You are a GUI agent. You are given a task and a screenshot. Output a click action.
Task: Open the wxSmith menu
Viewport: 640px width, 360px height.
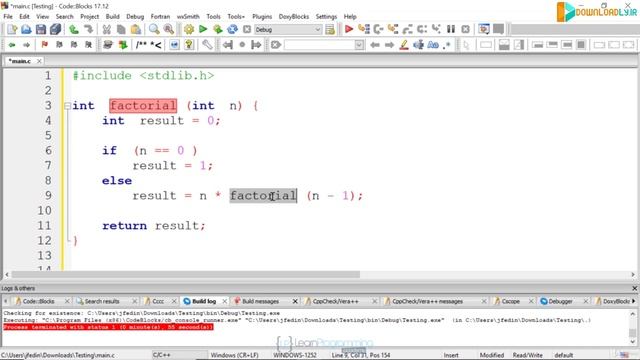pyautogui.click(x=188, y=17)
